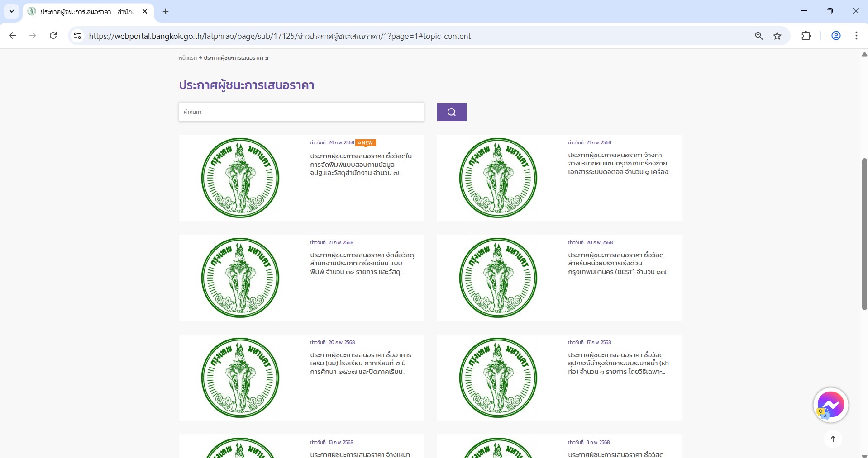Minimize the browser window
The width and height of the screenshot is (868, 458).
click(x=804, y=11)
